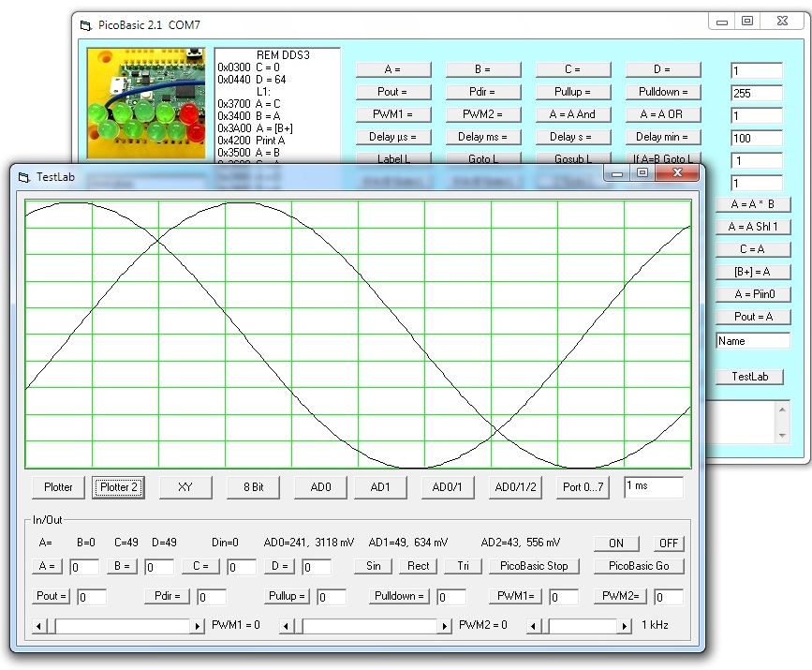Image resolution: width=812 pixels, height=670 pixels.
Task: Turn output OFF in TestLab
Action: point(668,543)
